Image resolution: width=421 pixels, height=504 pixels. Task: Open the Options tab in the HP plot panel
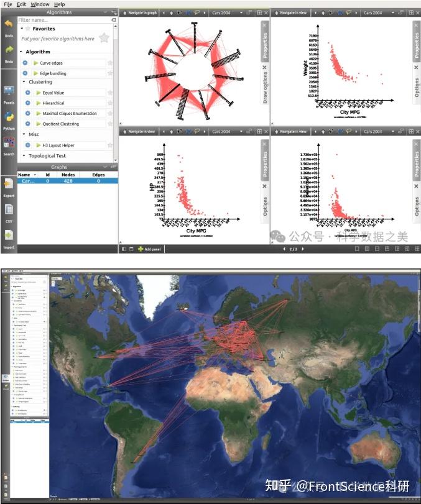[264, 203]
